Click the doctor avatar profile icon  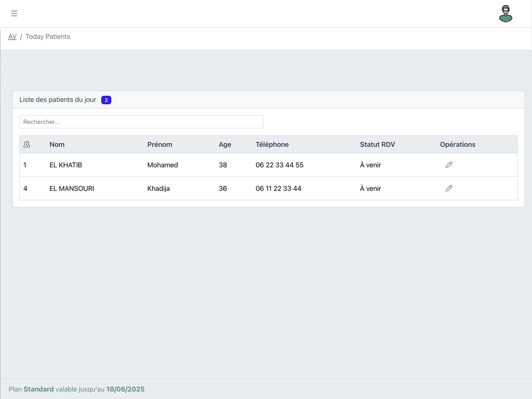505,14
